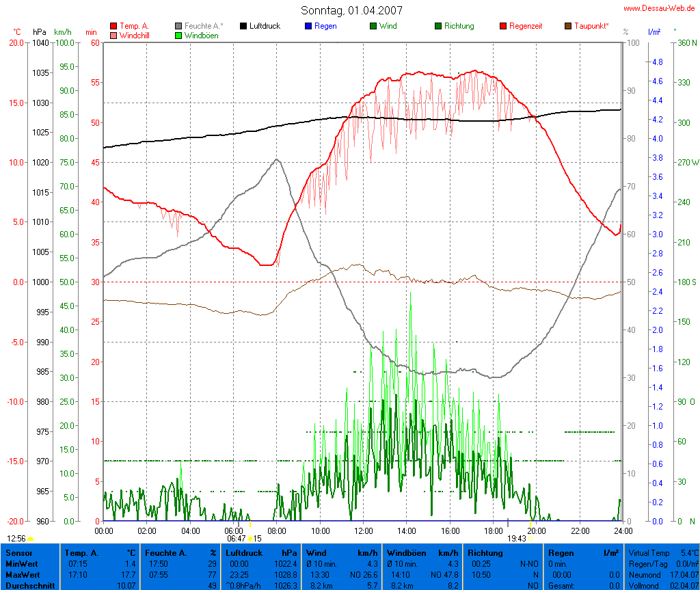Select the Sensor column header
The image size is (700, 590).
19,552
